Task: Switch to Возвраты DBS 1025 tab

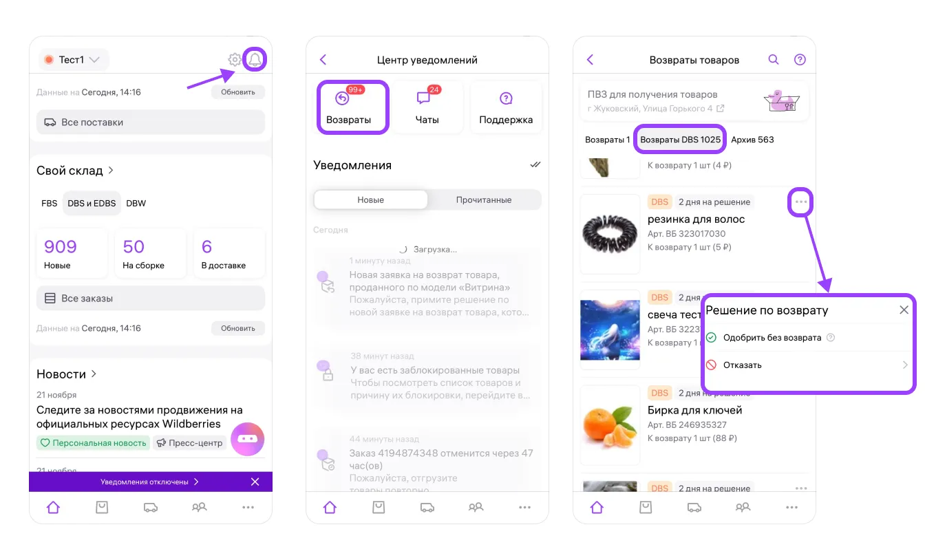Action: [x=680, y=140]
